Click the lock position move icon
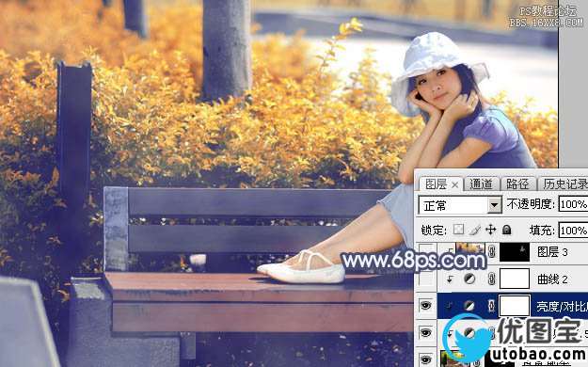 (x=491, y=230)
